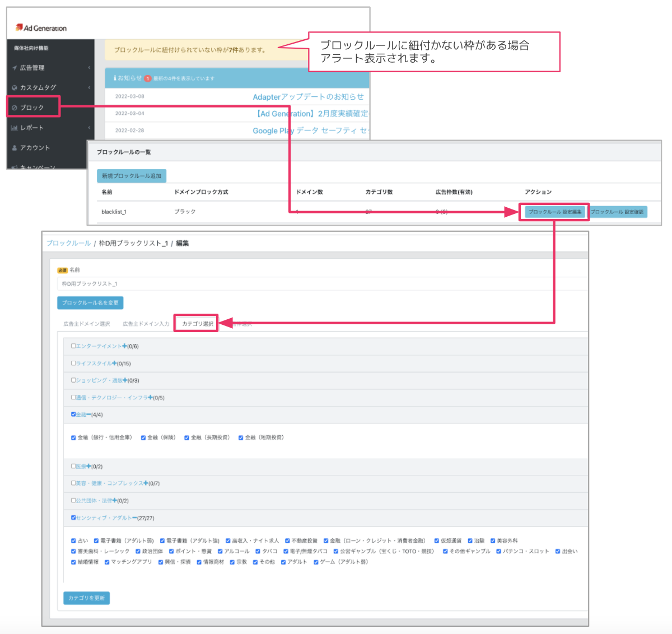The height and width of the screenshot is (634, 672).
Task: Check the エンターテイメント category checkbox
Action: 73,346
